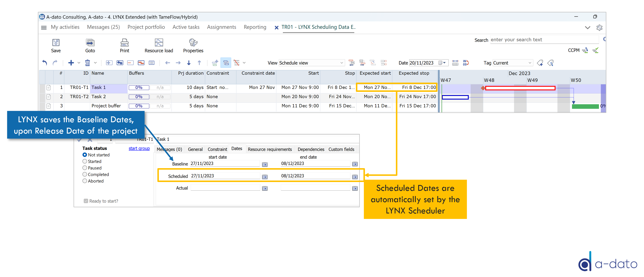
Task: Select the Started status
Action: (x=85, y=161)
